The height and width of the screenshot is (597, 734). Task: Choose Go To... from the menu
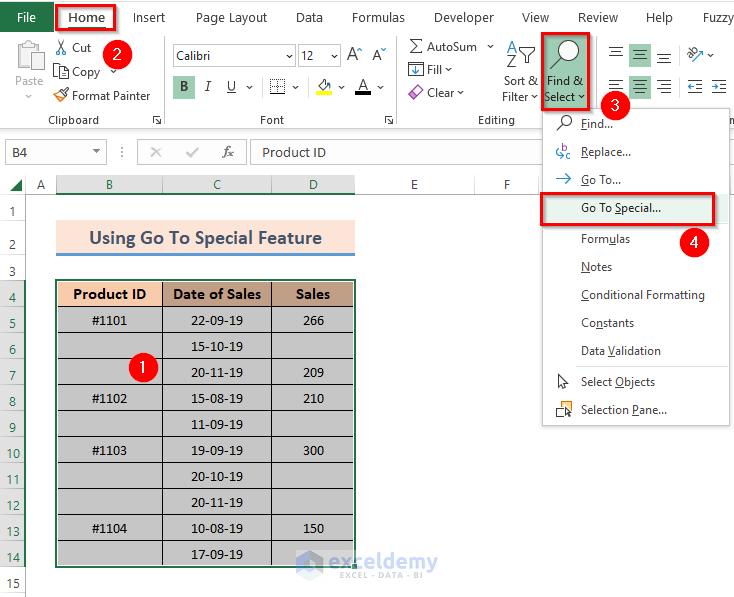(x=636, y=180)
